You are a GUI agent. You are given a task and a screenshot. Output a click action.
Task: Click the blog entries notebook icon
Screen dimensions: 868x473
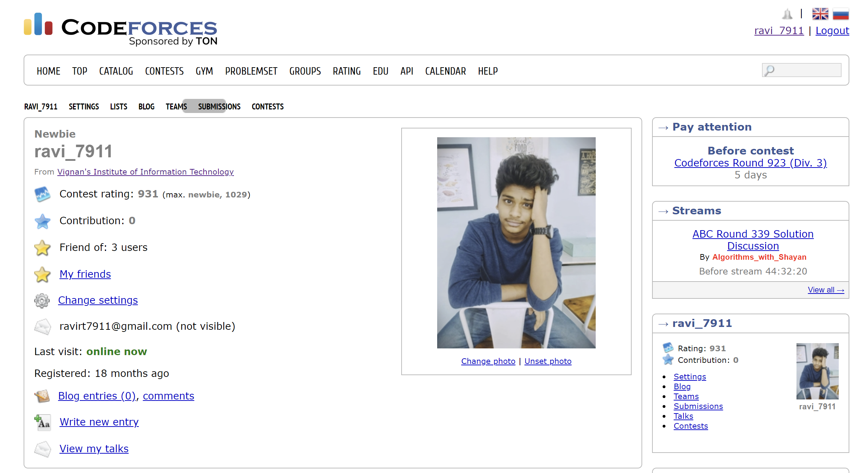point(42,396)
